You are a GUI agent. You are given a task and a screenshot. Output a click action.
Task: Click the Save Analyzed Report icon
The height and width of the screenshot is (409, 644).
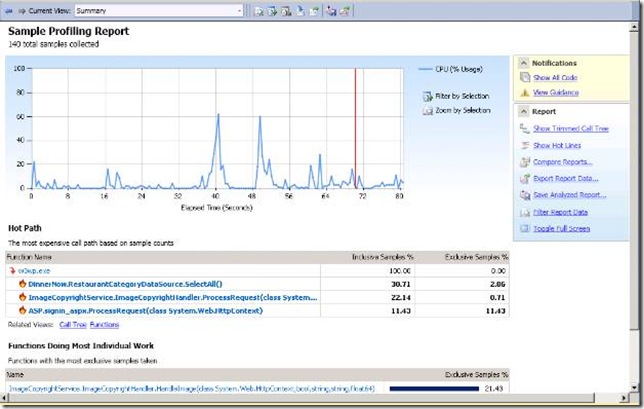tap(525, 195)
